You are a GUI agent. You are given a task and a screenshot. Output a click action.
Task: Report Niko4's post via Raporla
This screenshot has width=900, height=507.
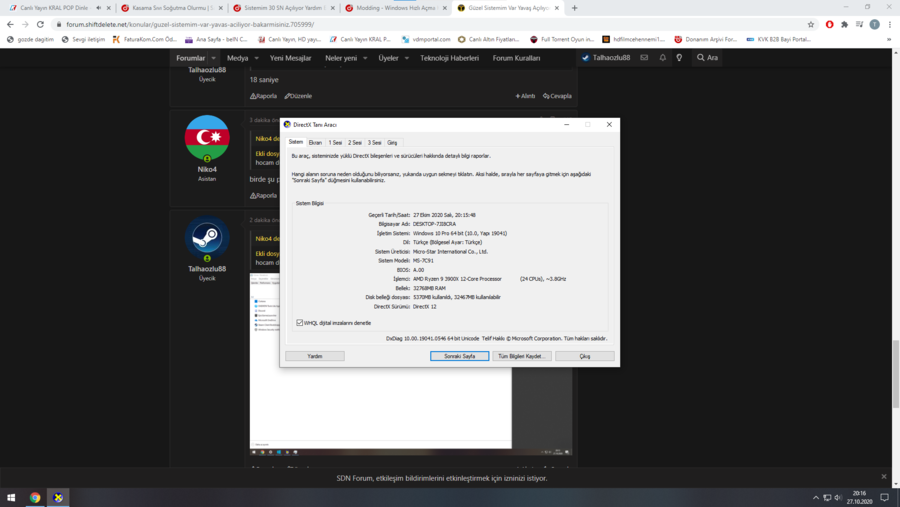(x=263, y=195)
